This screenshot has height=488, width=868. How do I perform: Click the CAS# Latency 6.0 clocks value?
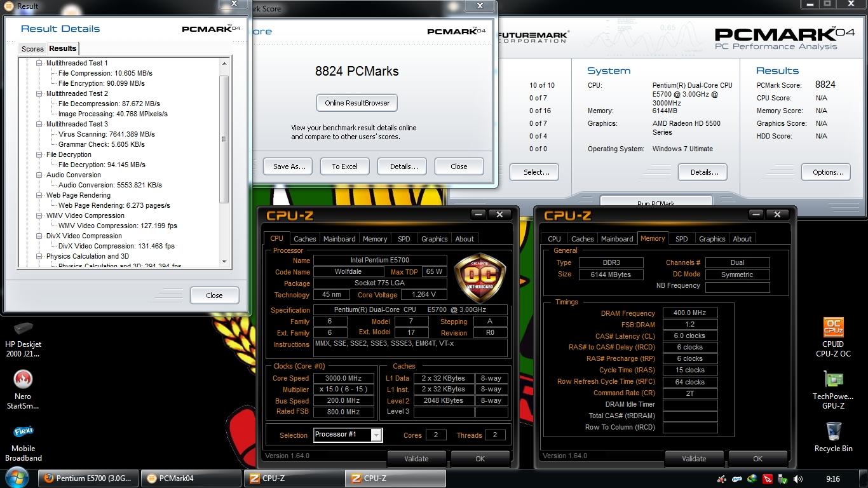tap(690, 336)
